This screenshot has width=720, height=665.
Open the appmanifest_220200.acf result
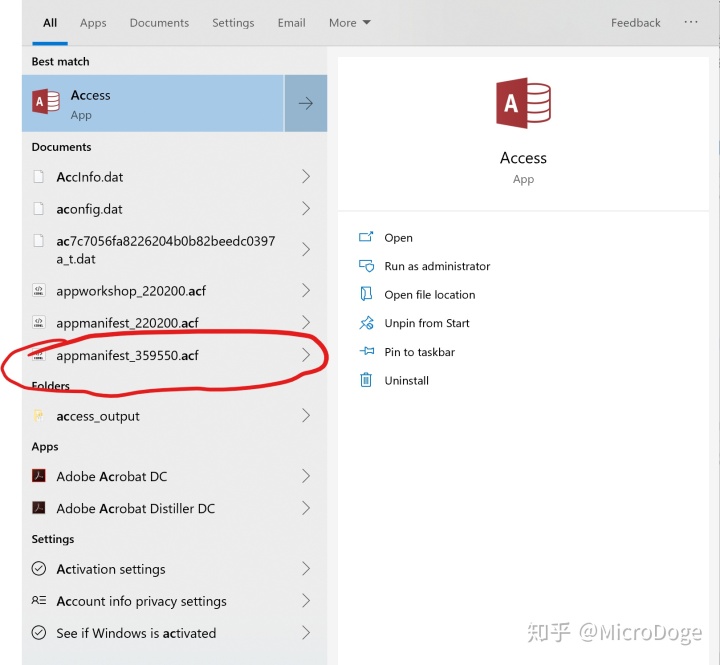pos(174,323)
